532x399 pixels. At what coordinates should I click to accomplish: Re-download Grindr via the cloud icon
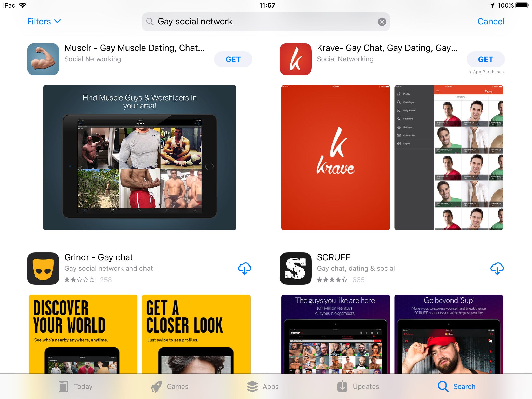pyautogui.click(x=244, y=268)
